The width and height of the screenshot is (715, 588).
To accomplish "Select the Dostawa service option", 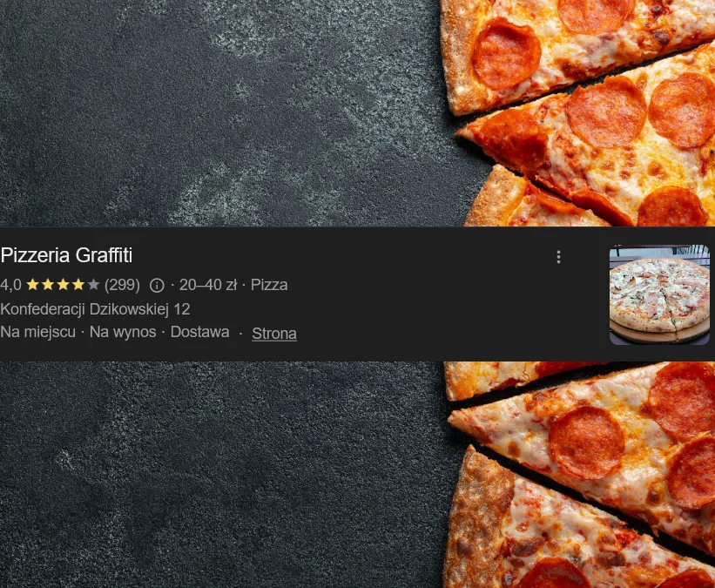I will coord(199,332).
